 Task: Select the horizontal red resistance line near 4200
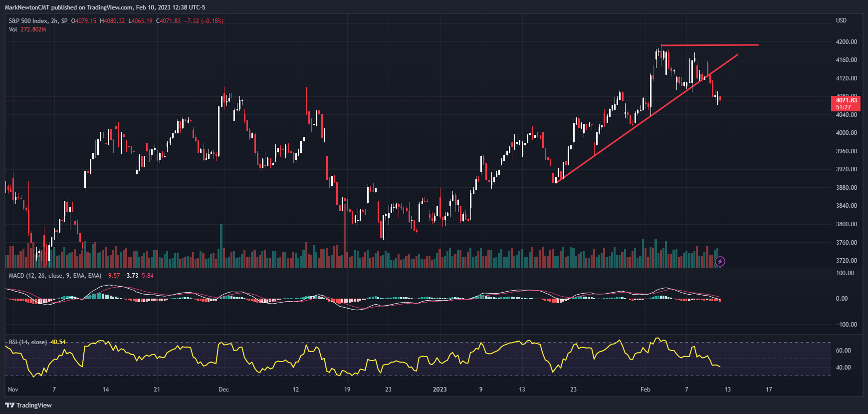click(x=709, y=45)
